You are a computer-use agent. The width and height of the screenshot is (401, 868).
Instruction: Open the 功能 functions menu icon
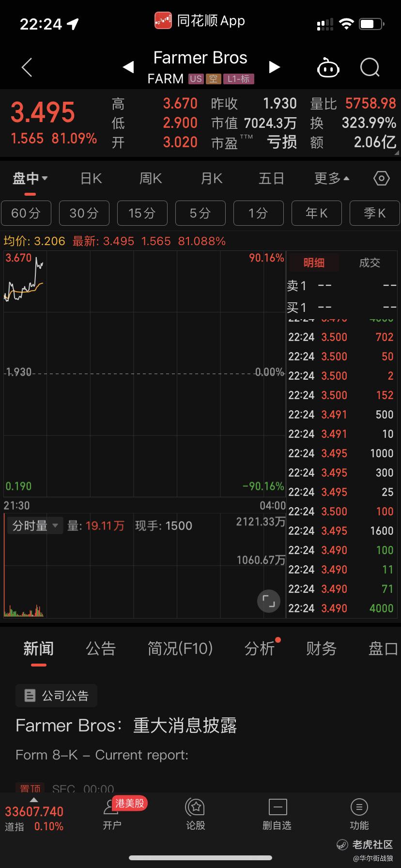pyautogui.click(x=359, y=814)
